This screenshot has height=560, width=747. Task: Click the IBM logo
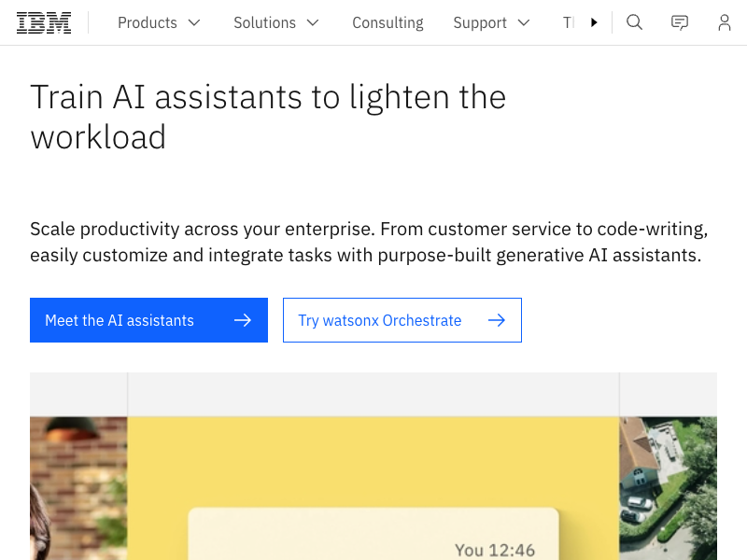(x=44, y=22)
